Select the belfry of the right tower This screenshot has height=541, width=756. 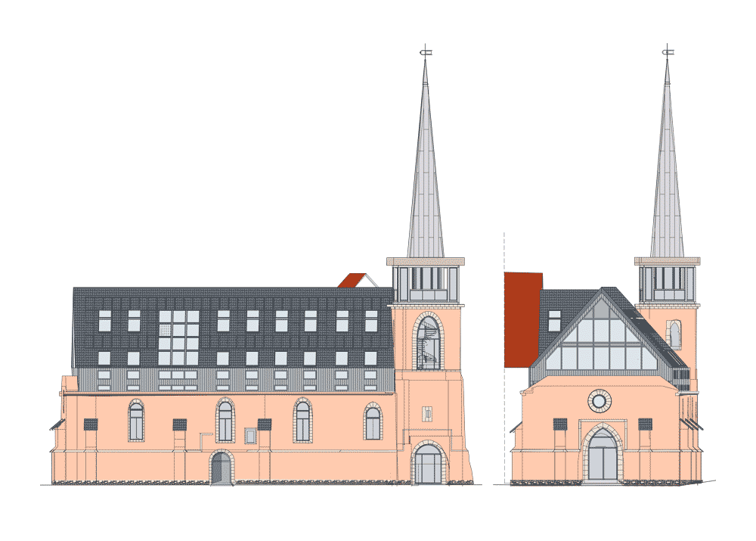(x=668, y=283)
